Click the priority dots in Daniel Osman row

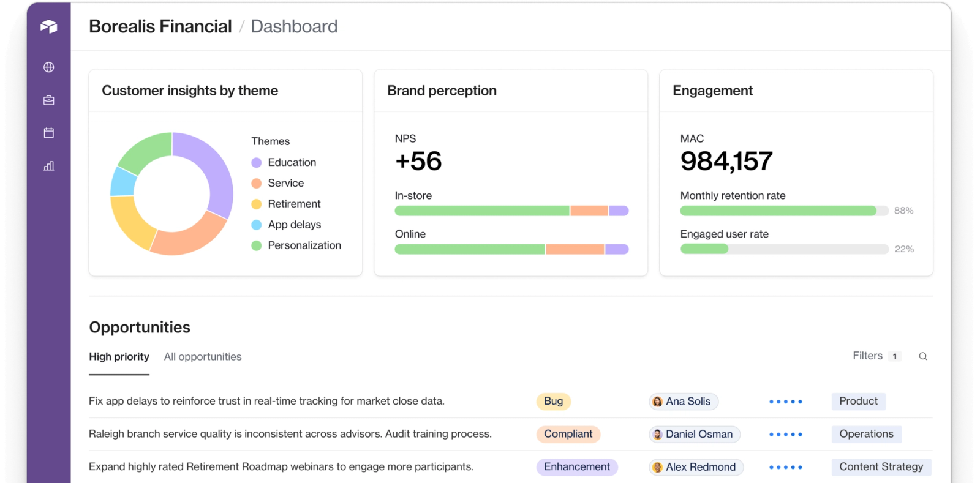[786, 435]
